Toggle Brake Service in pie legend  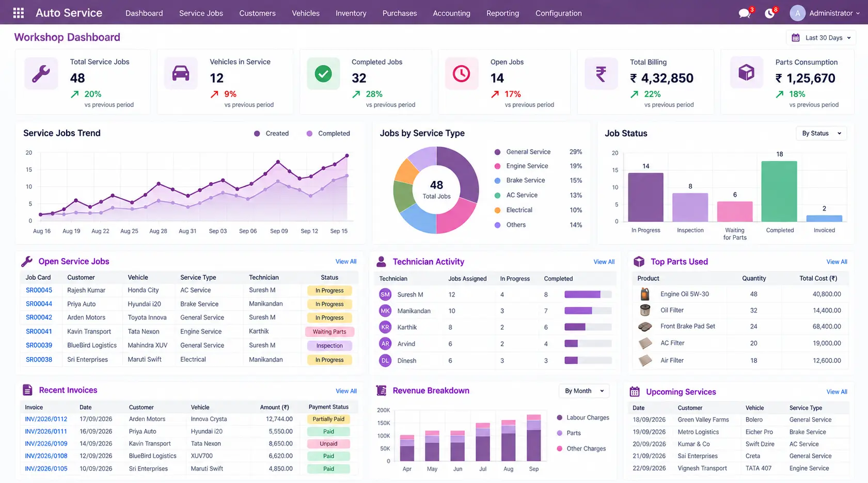(x=519, y=181)
